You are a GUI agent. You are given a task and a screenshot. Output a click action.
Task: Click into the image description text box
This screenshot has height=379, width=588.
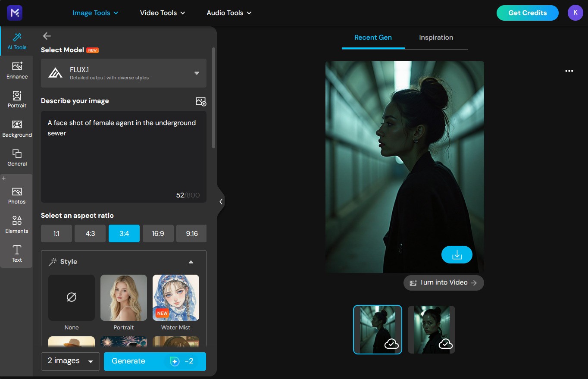pos(124,157)
